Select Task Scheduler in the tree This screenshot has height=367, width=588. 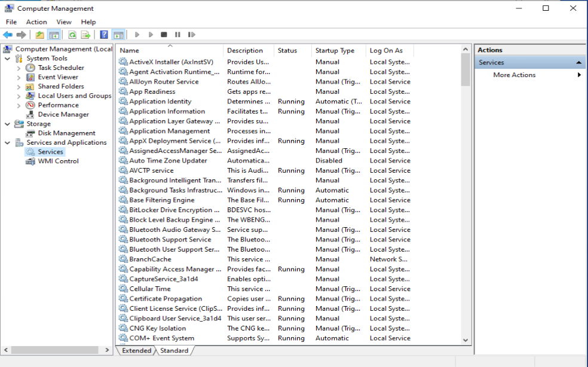tap(61, 68)
